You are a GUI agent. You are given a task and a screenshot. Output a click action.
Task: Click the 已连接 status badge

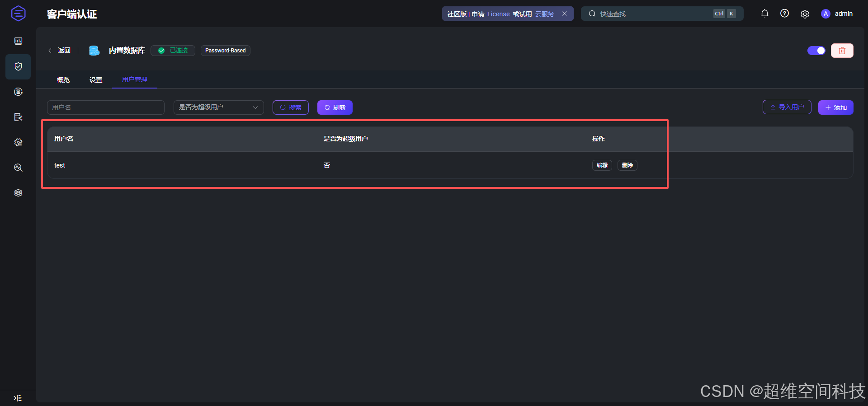(173, 51)
